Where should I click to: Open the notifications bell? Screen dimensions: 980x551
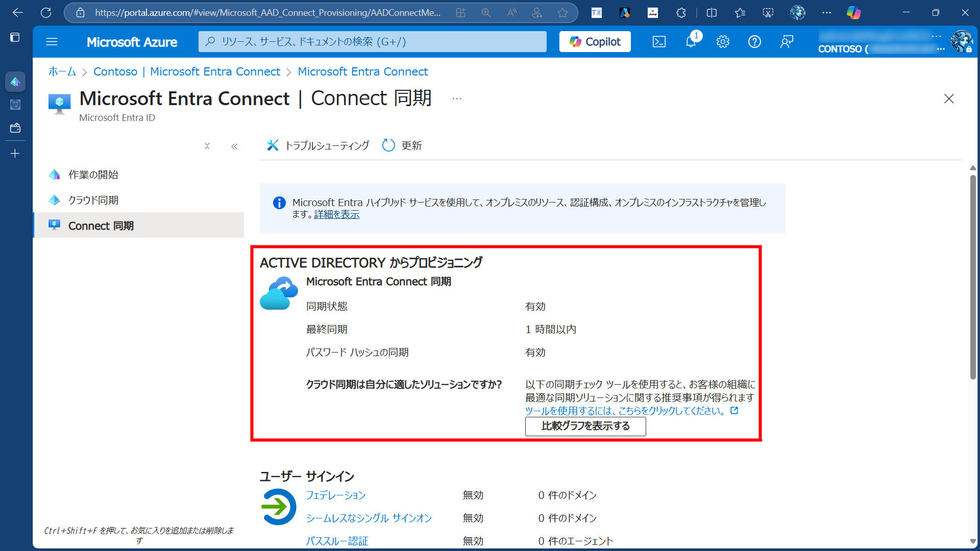click(691, 42)
